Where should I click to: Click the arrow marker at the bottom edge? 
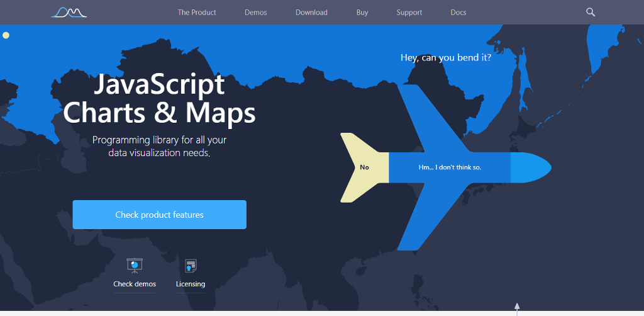(517, 308)
